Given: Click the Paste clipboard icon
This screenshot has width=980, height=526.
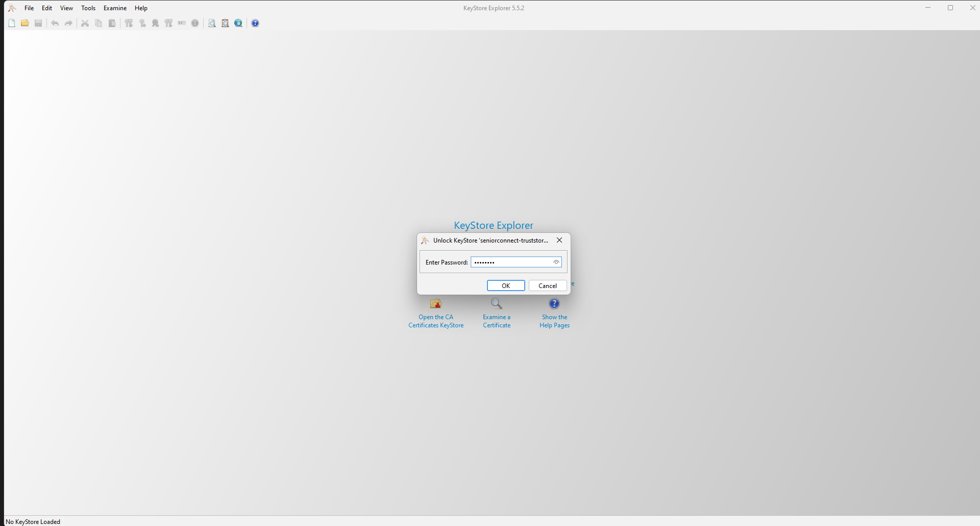Looking at the screenshot, I should [112, 23].
